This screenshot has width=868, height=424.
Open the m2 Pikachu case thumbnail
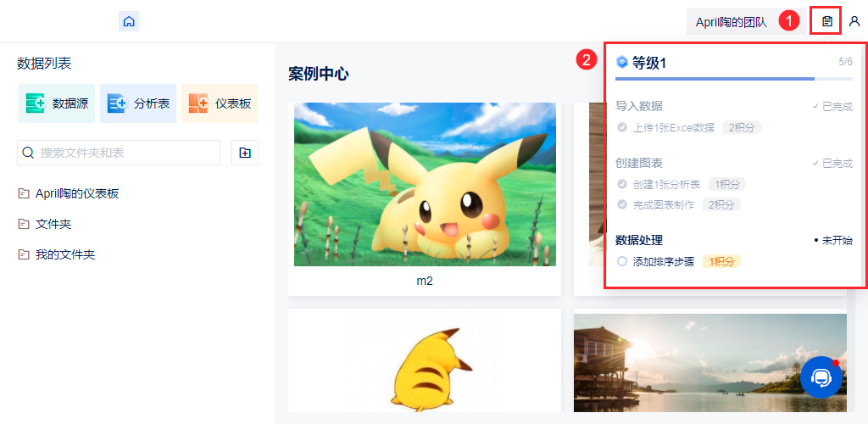click(425, 184)
